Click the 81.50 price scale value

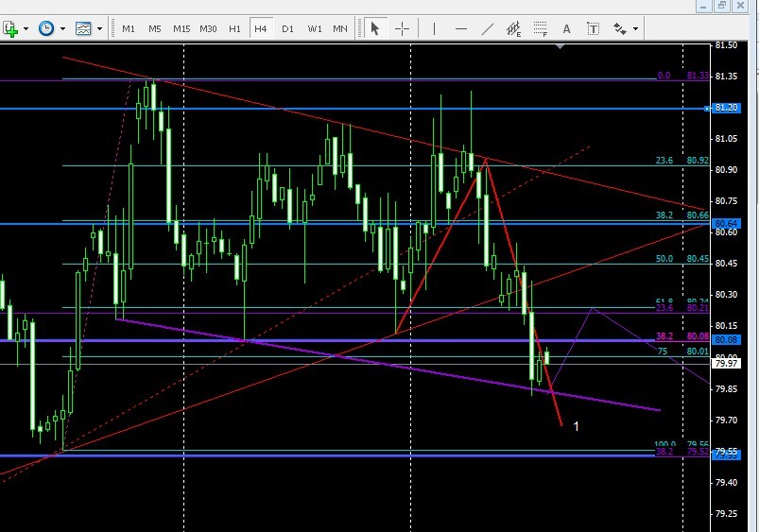726,45
